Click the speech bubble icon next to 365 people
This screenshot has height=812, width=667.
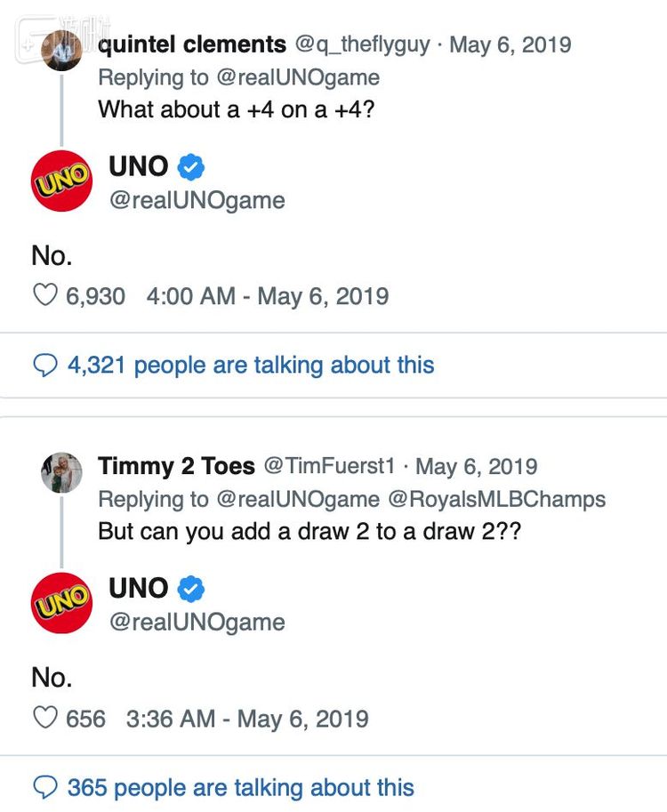coord(44,787)
